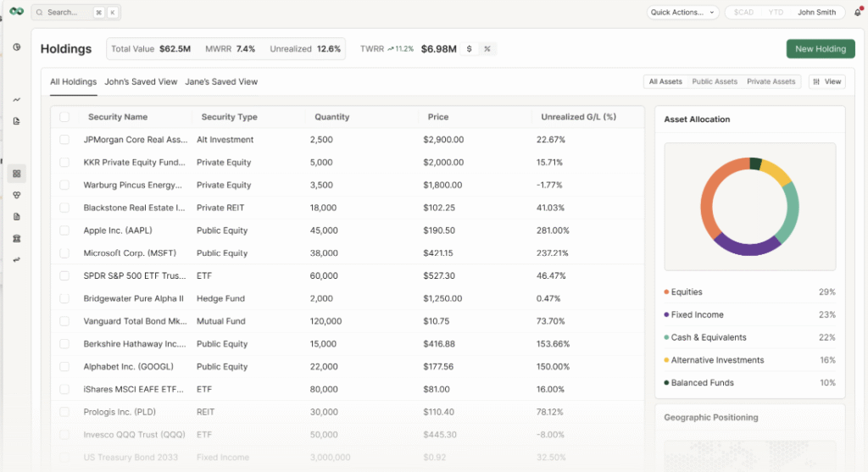Switch to All Holdings tab
This screenshot has height=472, width=868.
pos(73,82)
